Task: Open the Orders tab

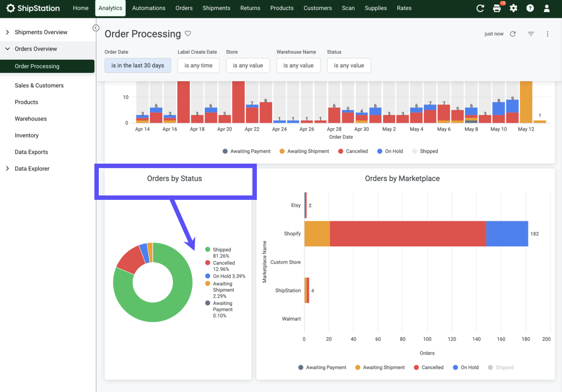Action: click(x=184, y=8)
